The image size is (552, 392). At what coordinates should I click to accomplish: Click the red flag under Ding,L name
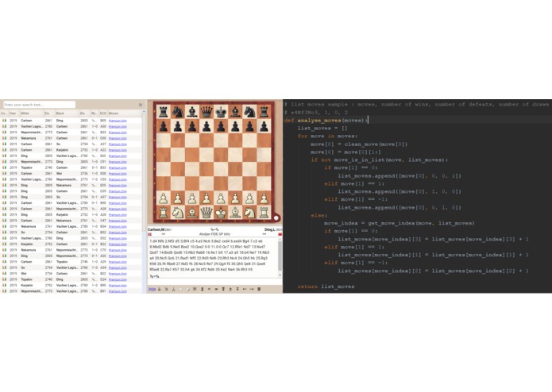[x=280, y=234]
